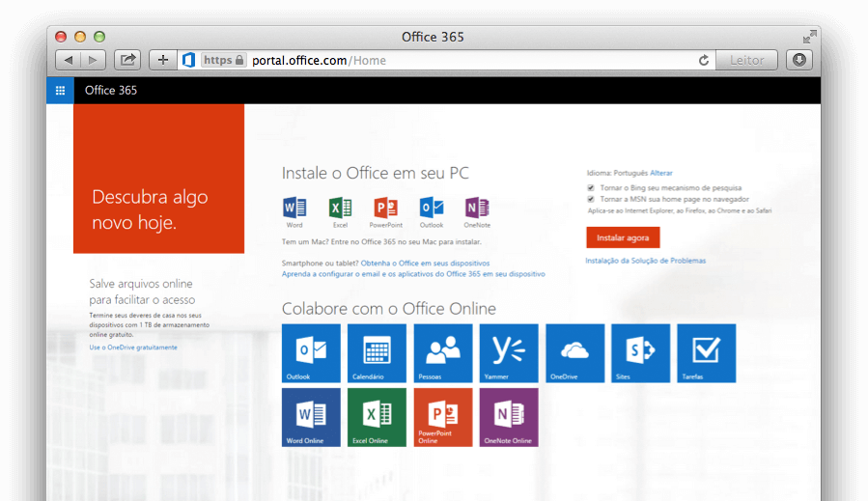Open 'Obtenha o Office em seus dispositivos' link
Viewport: 868px width, 501px height.
(425, 263)
